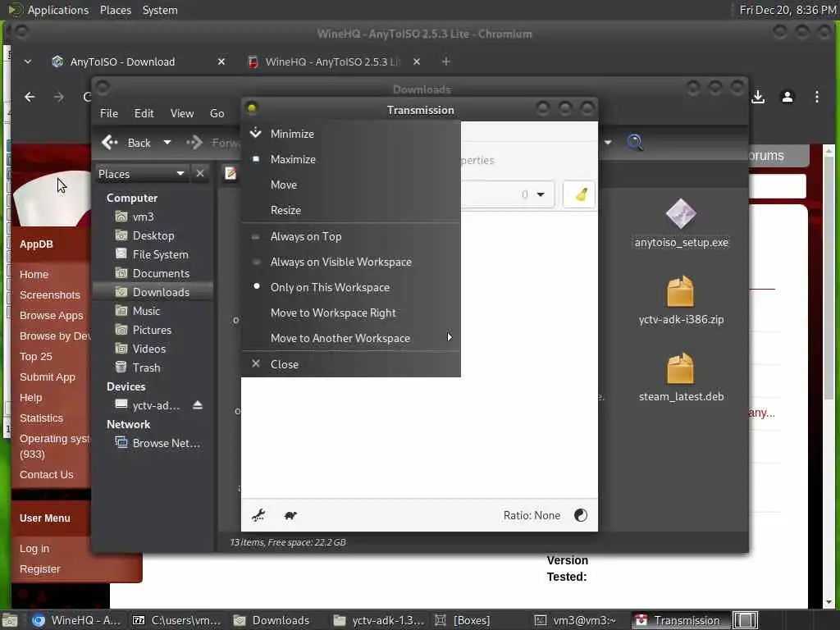
Task: Select the steam_latest.deb package icon
Action: click(x=681, y=368)
